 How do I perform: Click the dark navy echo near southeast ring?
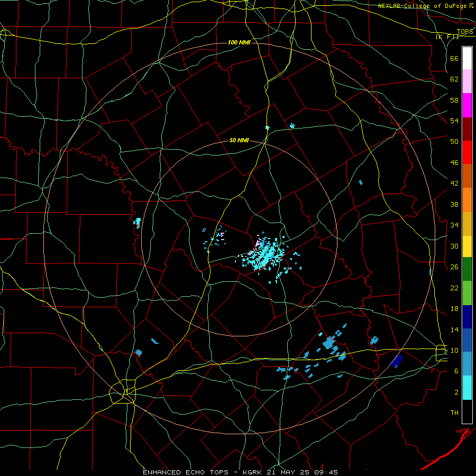click(397, 361)
